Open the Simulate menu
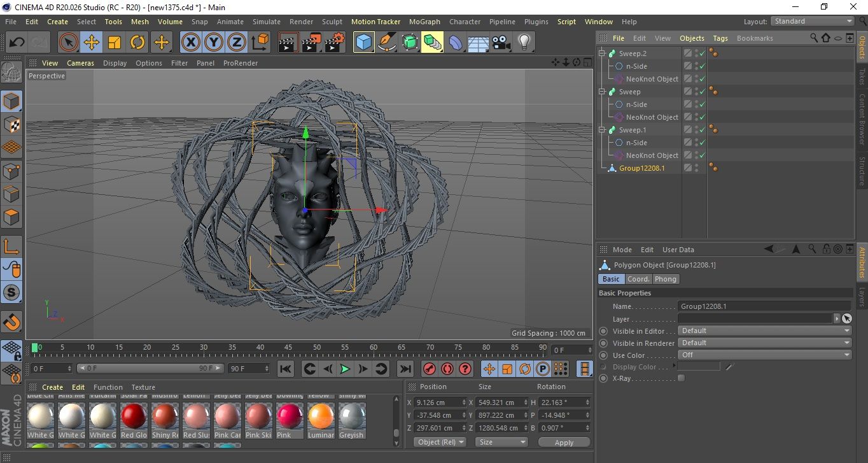The image size is (868, 463). [x=267, y=22]
